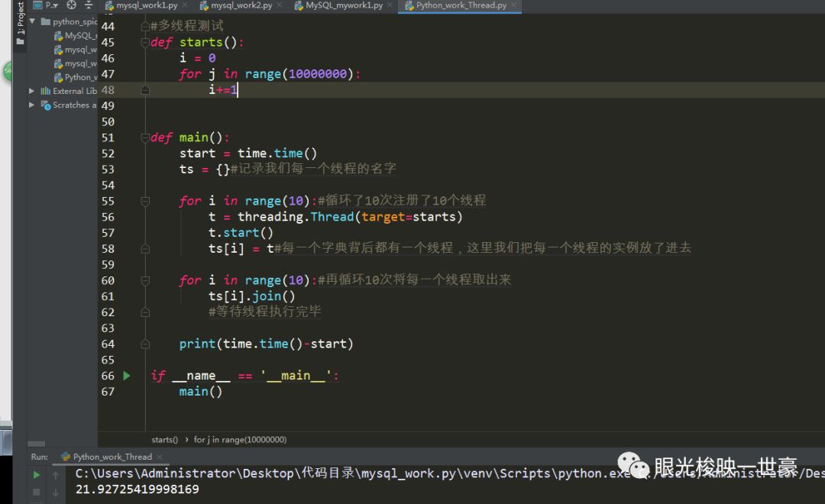Click the 'ts[i].join()' code line

[251, 296]
